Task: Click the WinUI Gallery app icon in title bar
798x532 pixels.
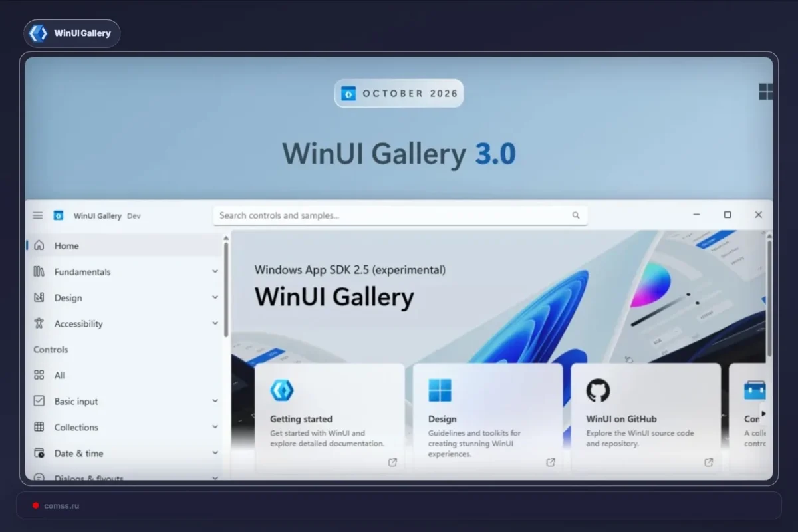Action: pyautogui.click(x=59, y=215)
